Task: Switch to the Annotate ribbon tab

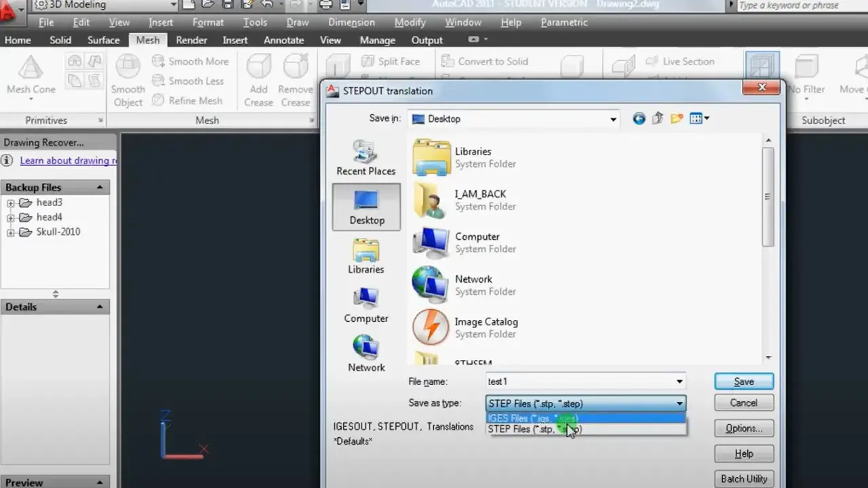Action: 283,40
